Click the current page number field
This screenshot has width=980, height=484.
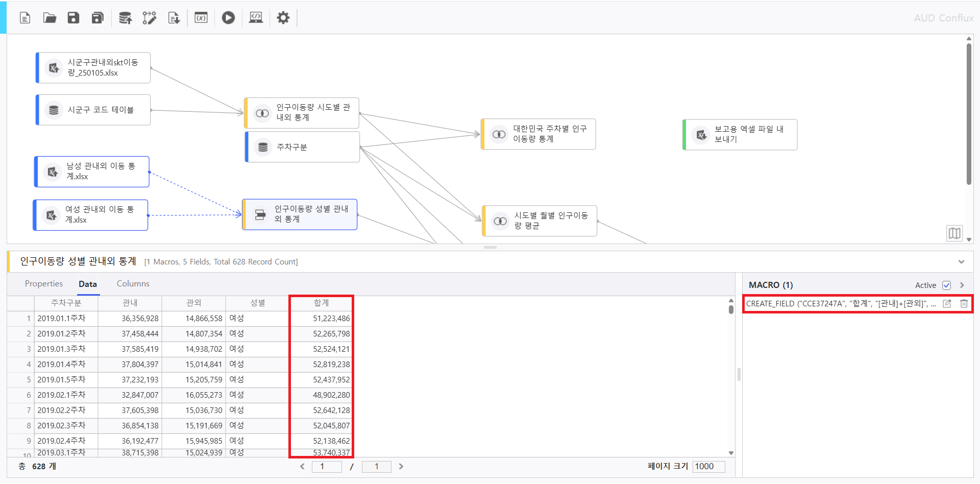(327, 466)
